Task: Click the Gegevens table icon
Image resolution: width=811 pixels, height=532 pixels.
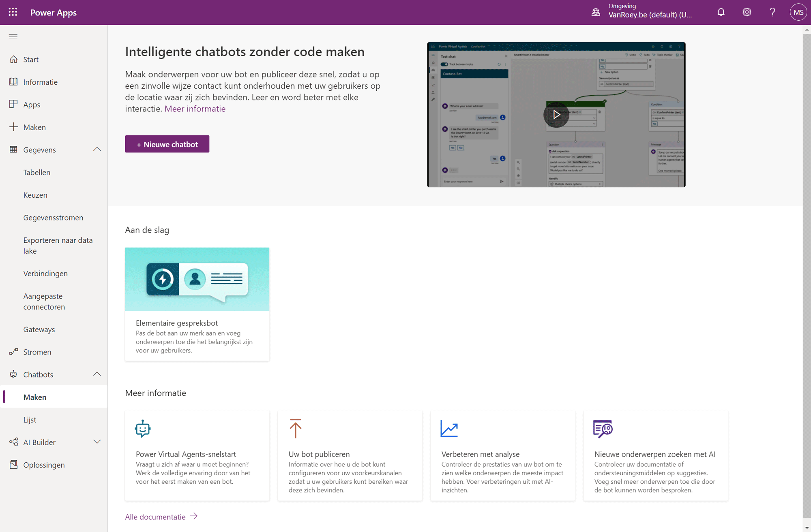Action: [13, 150]
